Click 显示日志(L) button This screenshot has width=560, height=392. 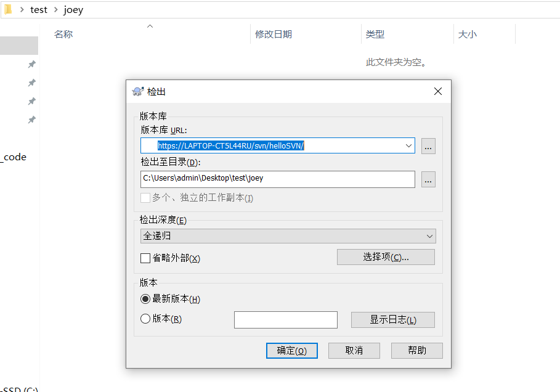[393, 320]
